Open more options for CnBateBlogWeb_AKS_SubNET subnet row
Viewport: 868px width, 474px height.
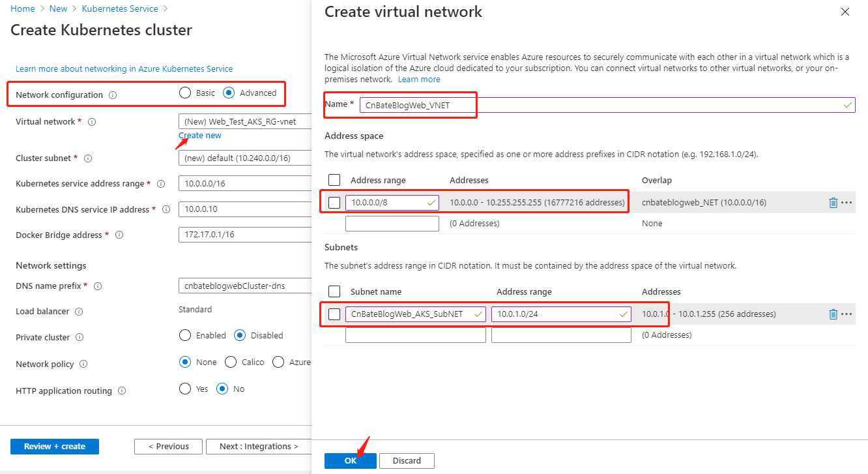click(846, 314)
